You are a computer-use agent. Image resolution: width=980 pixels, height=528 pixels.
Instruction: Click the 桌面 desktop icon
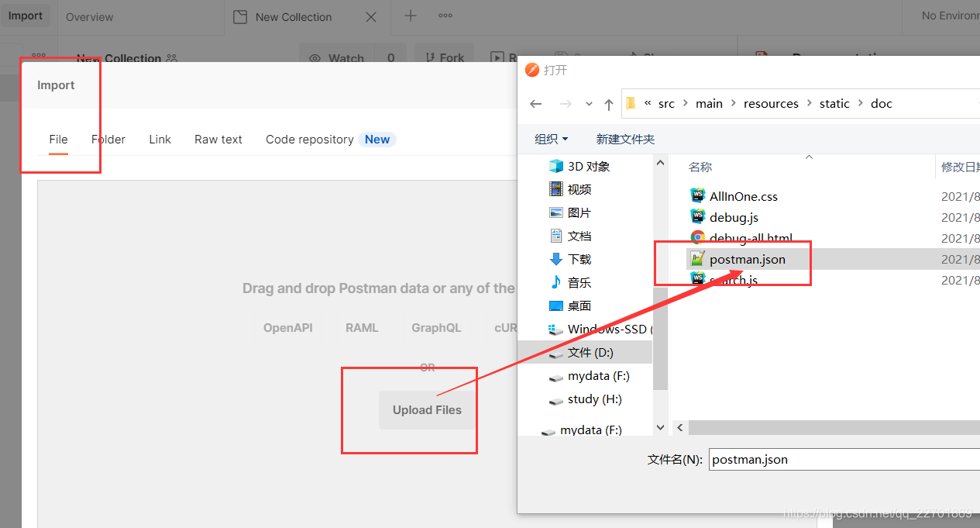point(556,305)
